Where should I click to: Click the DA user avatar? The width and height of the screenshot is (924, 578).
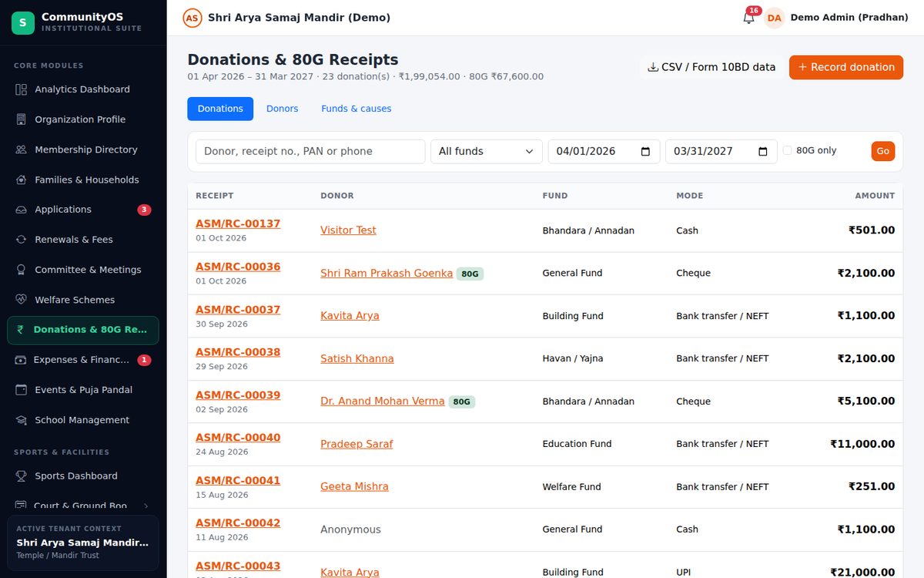(774, 18)
